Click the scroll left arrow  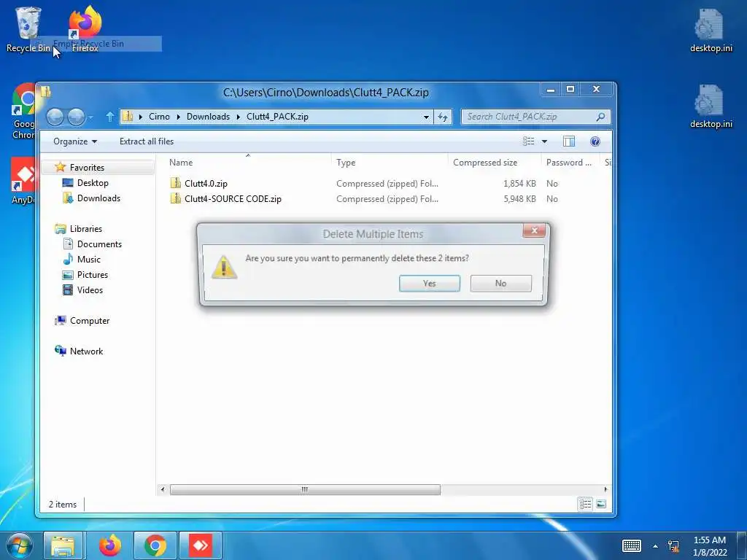[163, 489]
